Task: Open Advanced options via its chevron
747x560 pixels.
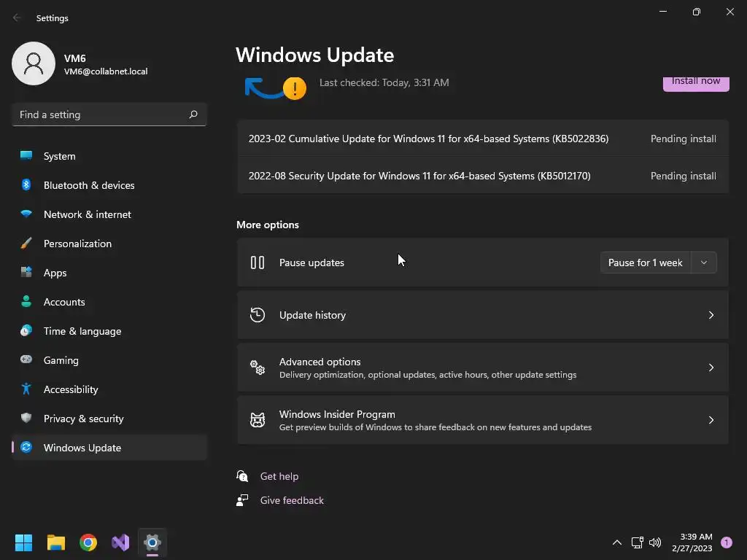Action: 711,367
